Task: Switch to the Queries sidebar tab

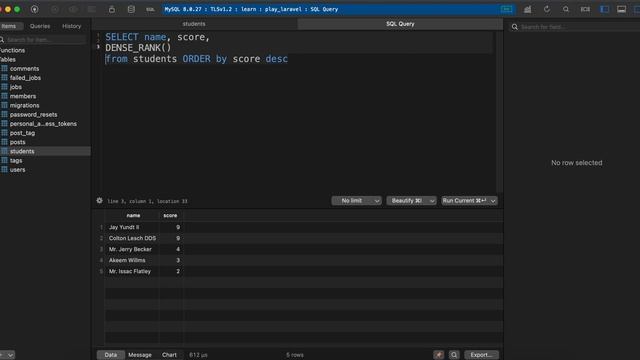Action: coord(40,26)
